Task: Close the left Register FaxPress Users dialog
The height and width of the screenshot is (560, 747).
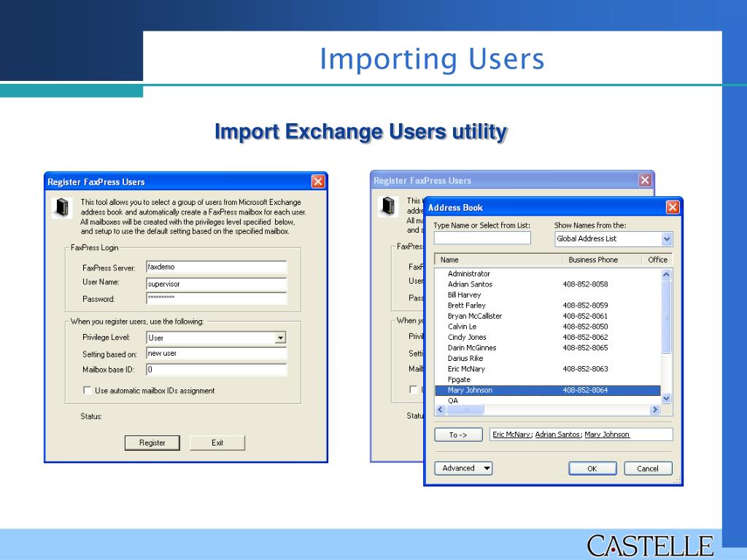Action: click(x=318, y=182)
